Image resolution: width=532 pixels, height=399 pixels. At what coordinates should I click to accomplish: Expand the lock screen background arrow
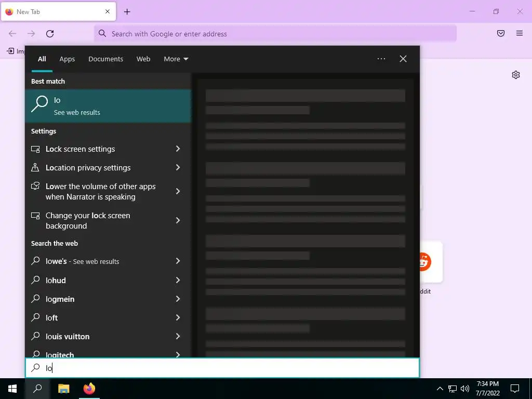click(x=178, y=220)
